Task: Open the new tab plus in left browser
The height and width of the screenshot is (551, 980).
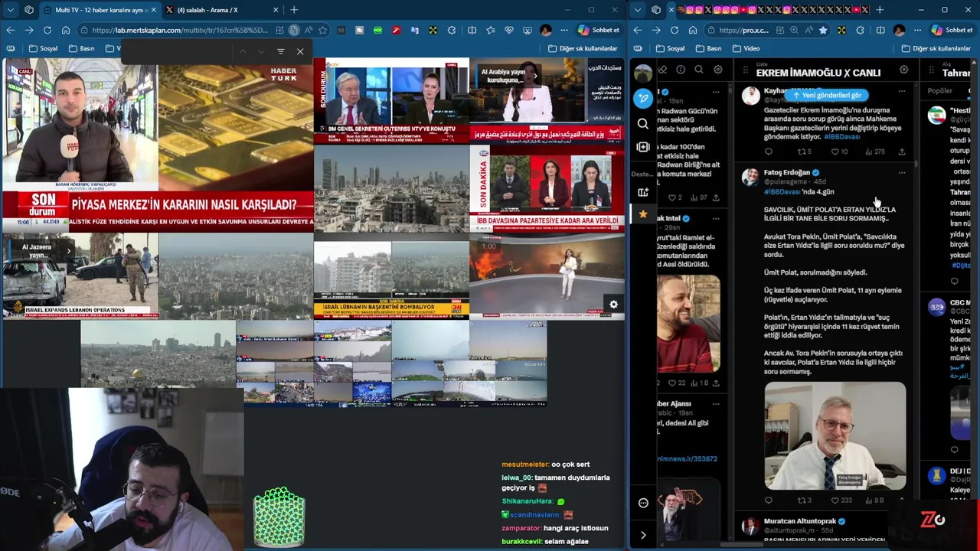Action: [x=294, y=10]
